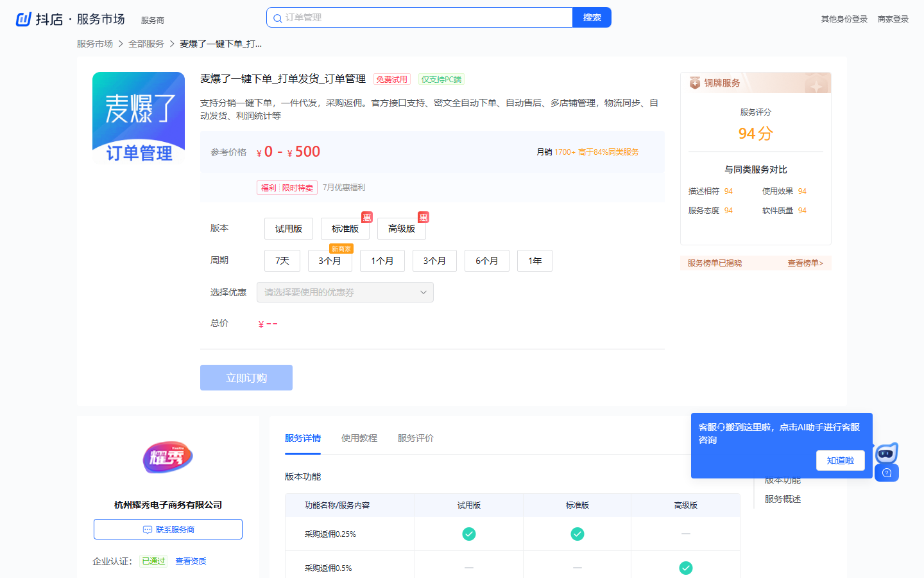The image size is (924, 578).
Task: Click green check for 高级版 采购返佣0.5%
Action: (686, 568)
